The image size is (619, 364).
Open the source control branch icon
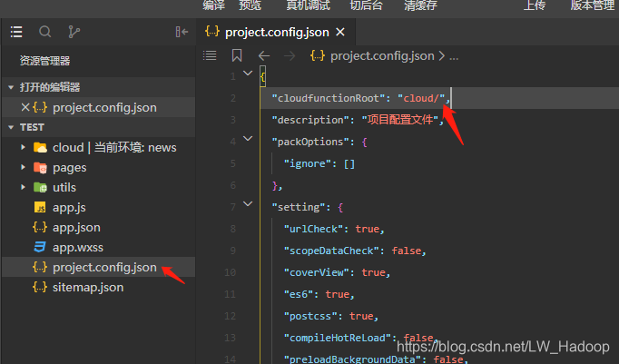(74, 32)
